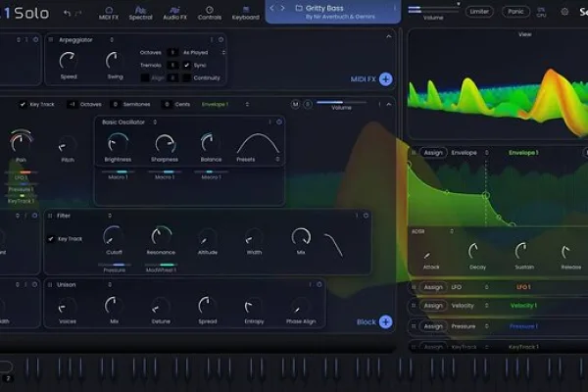Open the ADSR type dropdown
The image size is (588, 392).
(x=433, y=232)
